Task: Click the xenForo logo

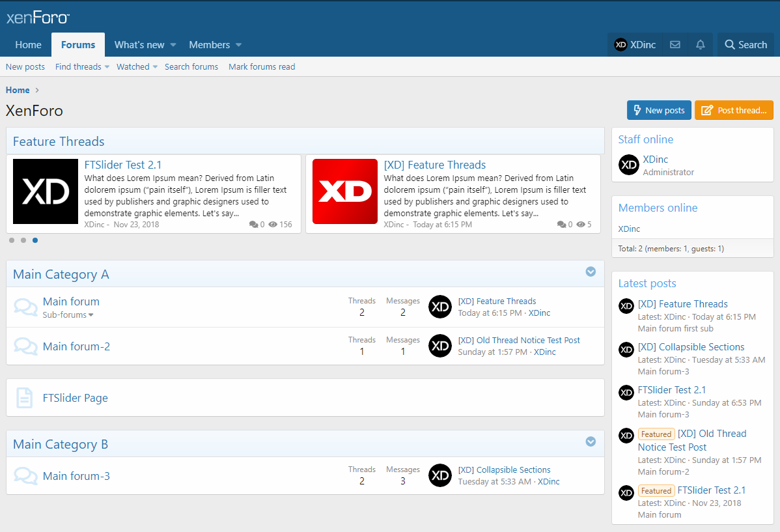Action: tap(38, 18)
